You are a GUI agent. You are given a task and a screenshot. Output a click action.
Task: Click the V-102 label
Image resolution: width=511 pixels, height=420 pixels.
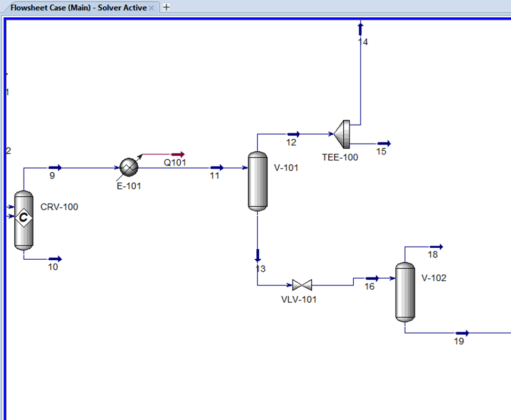coord(434,278)
